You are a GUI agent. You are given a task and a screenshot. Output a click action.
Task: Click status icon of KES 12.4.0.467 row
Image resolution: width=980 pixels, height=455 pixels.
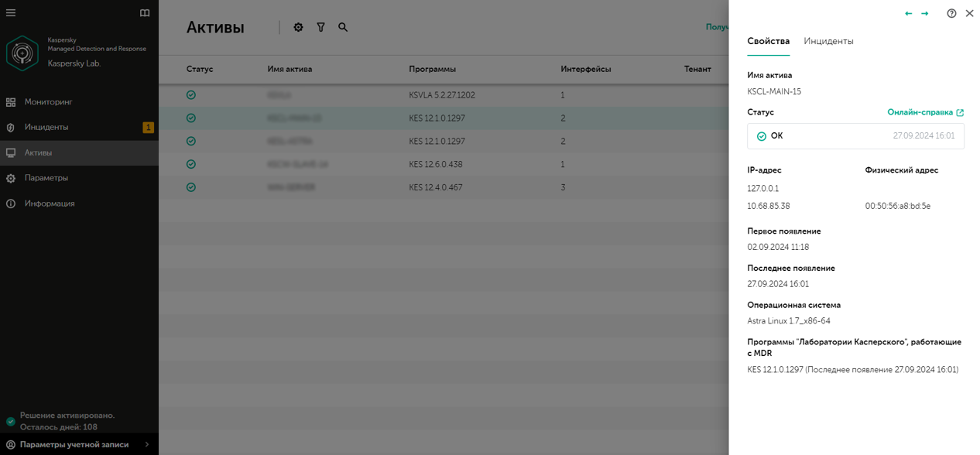pyautogui.click(x=191, y=187)
